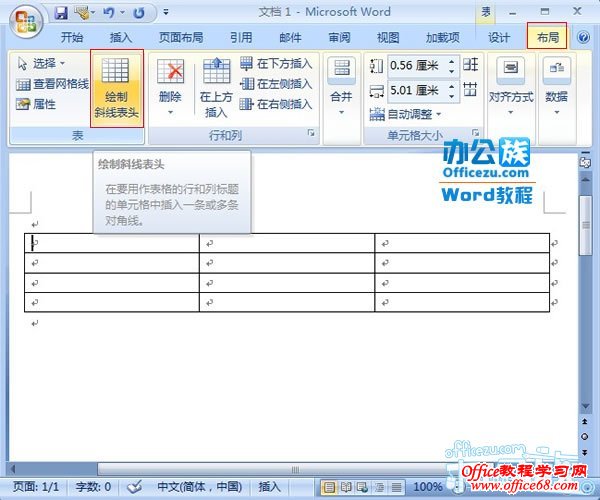Open the 视图 tab
Screen dimensions: 600x500
tap(388, 37)
